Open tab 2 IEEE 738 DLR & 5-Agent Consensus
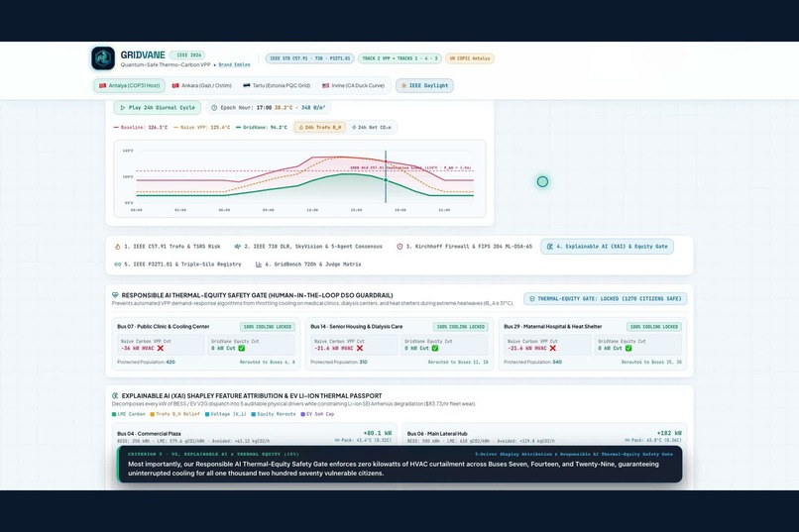 [308, 247]
